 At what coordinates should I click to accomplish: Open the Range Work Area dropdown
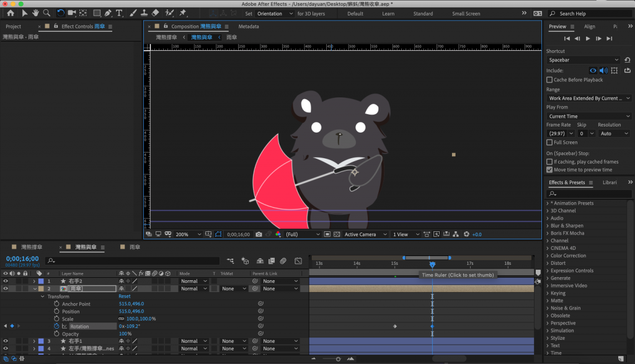(x=588, y=99)
